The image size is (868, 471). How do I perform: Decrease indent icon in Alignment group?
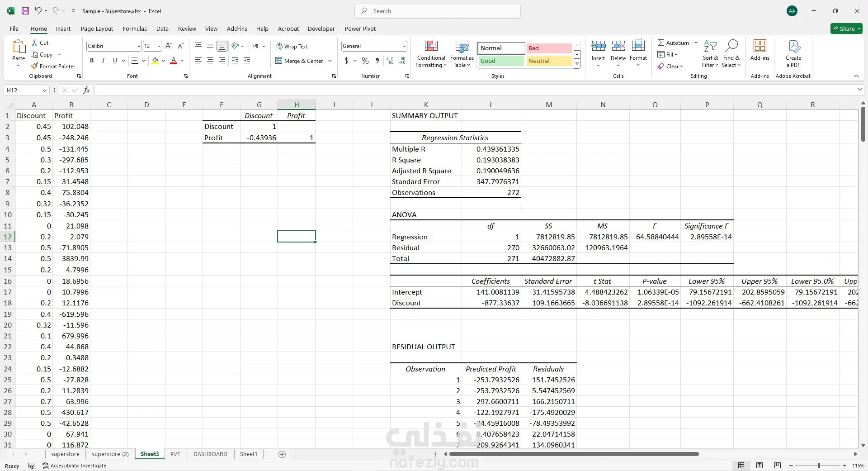[235, 60]
